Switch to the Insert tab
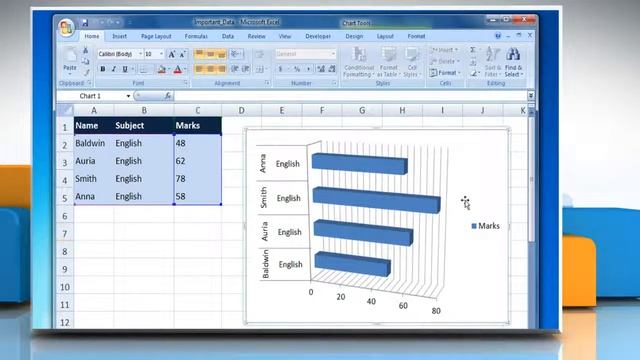640x360 pixels. [x=119, y=36]
